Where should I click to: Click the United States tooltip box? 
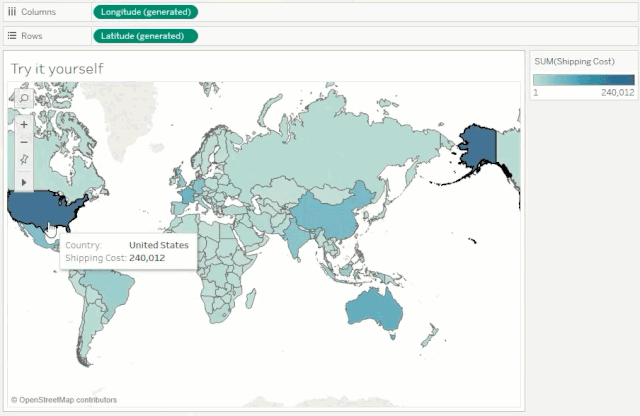coord(127,251)
